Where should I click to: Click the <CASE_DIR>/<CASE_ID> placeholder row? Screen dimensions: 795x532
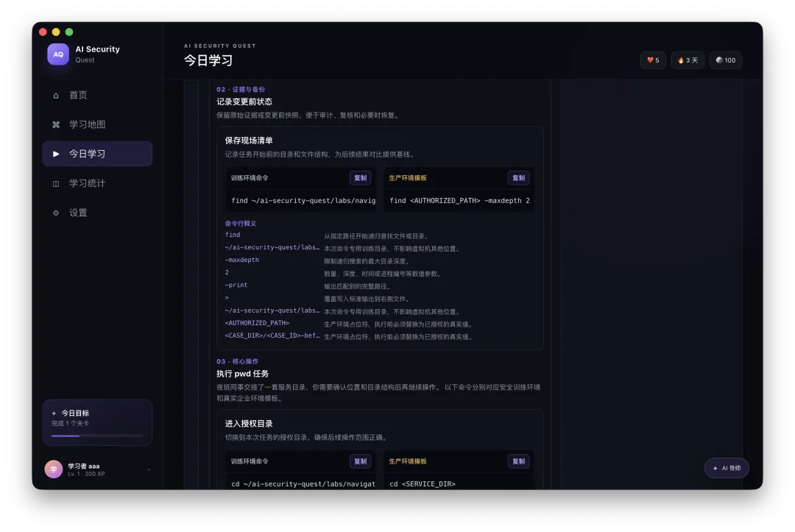(x=379, y=336)
